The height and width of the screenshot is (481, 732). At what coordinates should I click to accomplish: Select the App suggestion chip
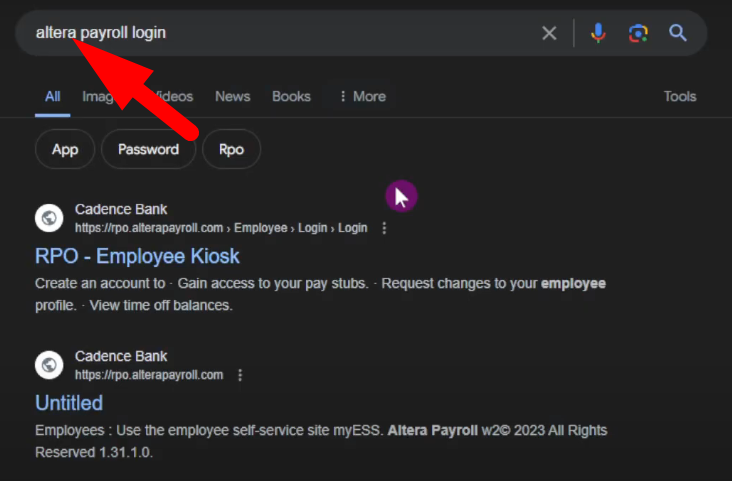65,149
